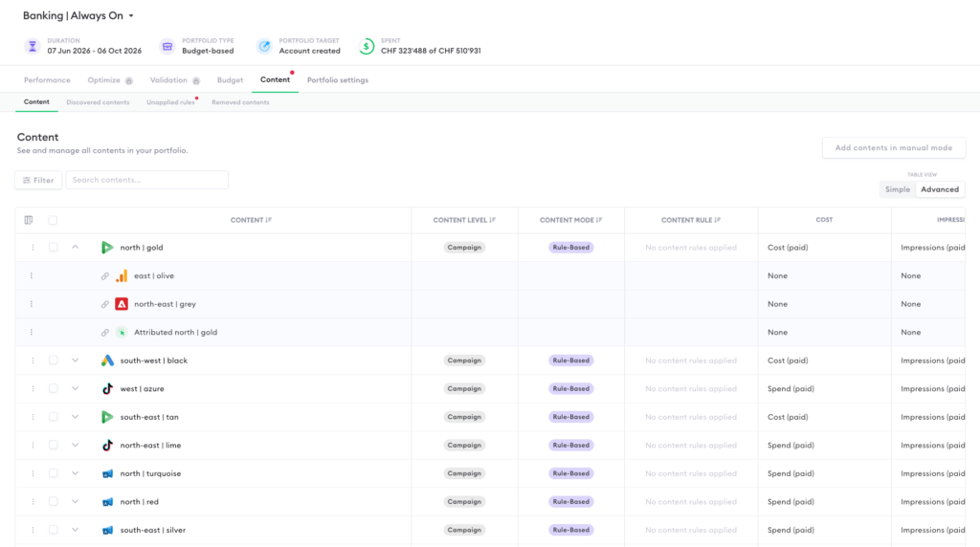
Task: Select the north | red checkbox
Action: pyautogui.click(x=54, y=501)
